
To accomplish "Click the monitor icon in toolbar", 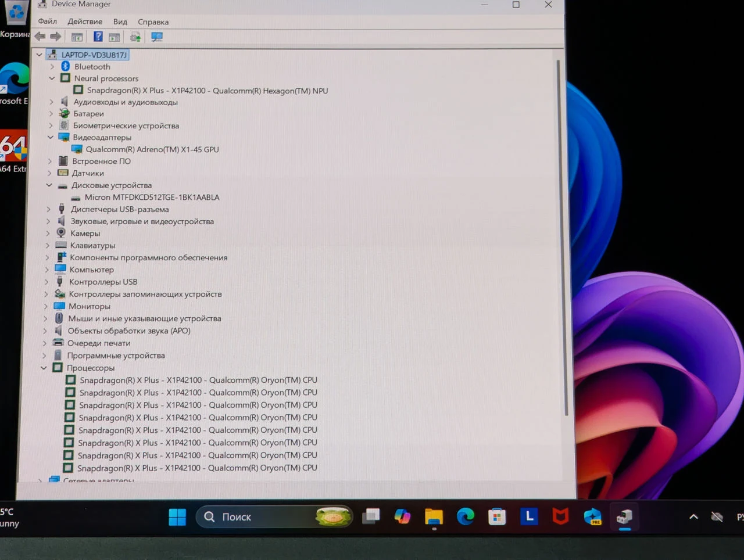I will click(x=156, y=37).
